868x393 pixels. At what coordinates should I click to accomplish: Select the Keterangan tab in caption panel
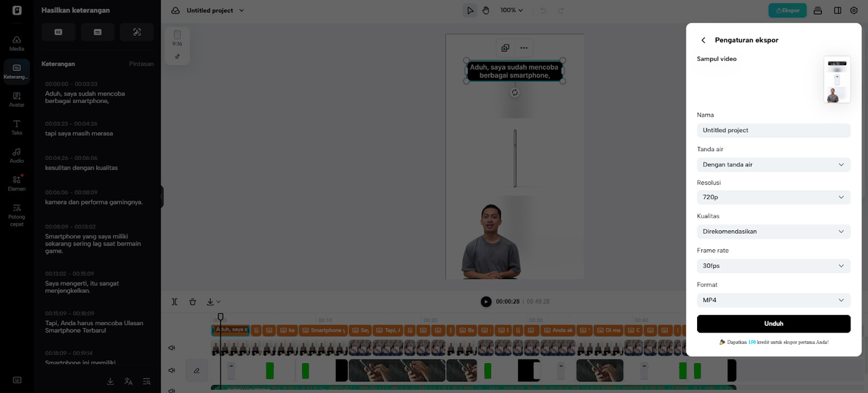coord(58,64)
